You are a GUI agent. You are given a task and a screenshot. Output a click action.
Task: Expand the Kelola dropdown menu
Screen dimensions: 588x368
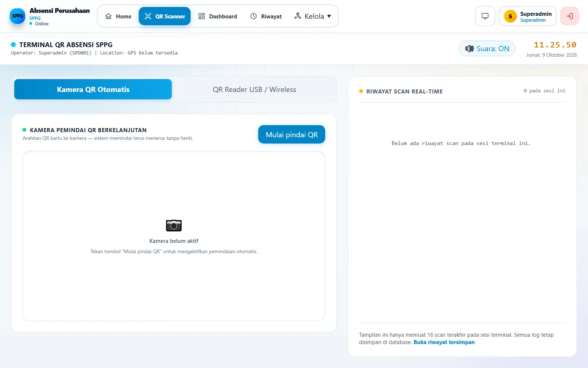(313, 16)
